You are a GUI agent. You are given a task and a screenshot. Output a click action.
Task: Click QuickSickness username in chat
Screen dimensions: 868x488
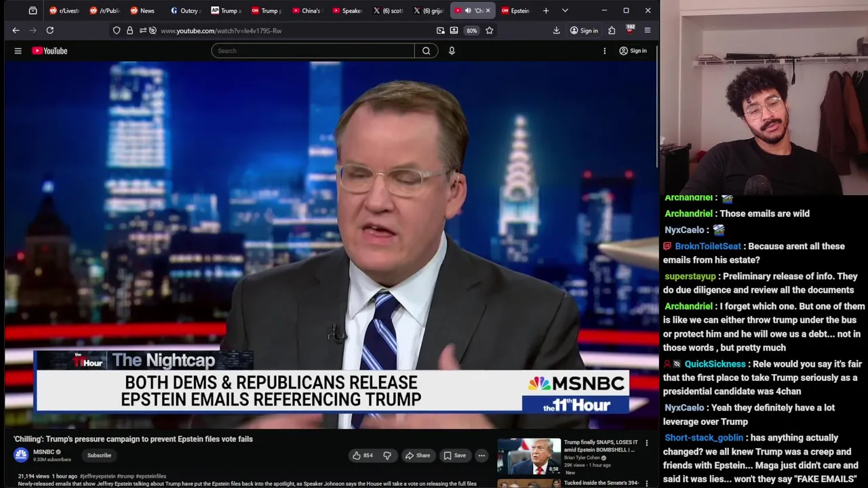[715, 364]
